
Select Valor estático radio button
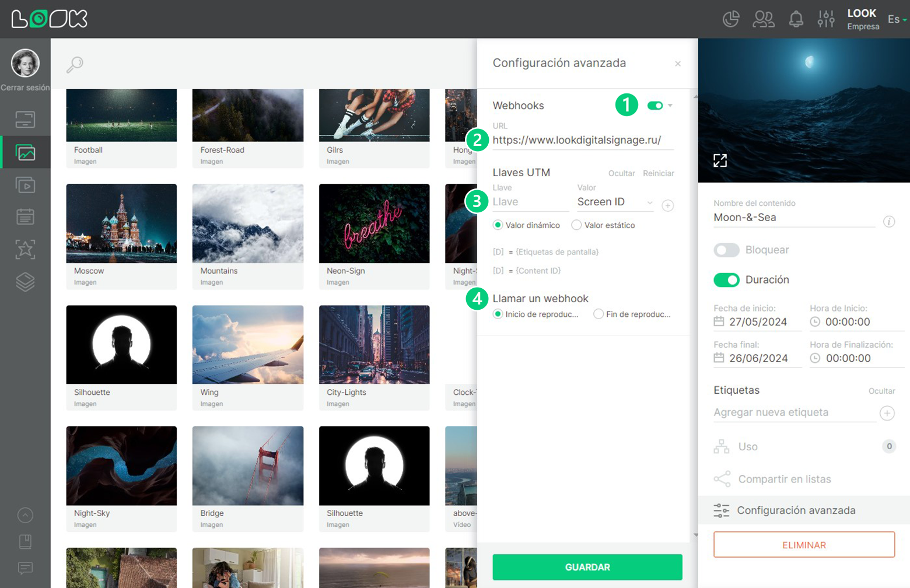tap(576, 225)
